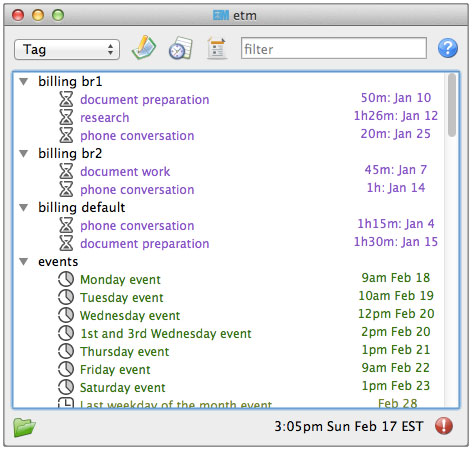Collapse the events group
This screenshot has width=474, height=450.
(23, 261)
